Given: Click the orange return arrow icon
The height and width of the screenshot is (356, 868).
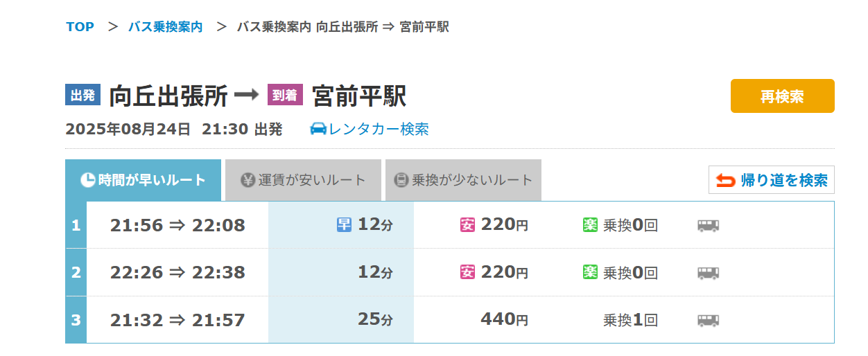Looking at the screenshot, I should point(725,181).
